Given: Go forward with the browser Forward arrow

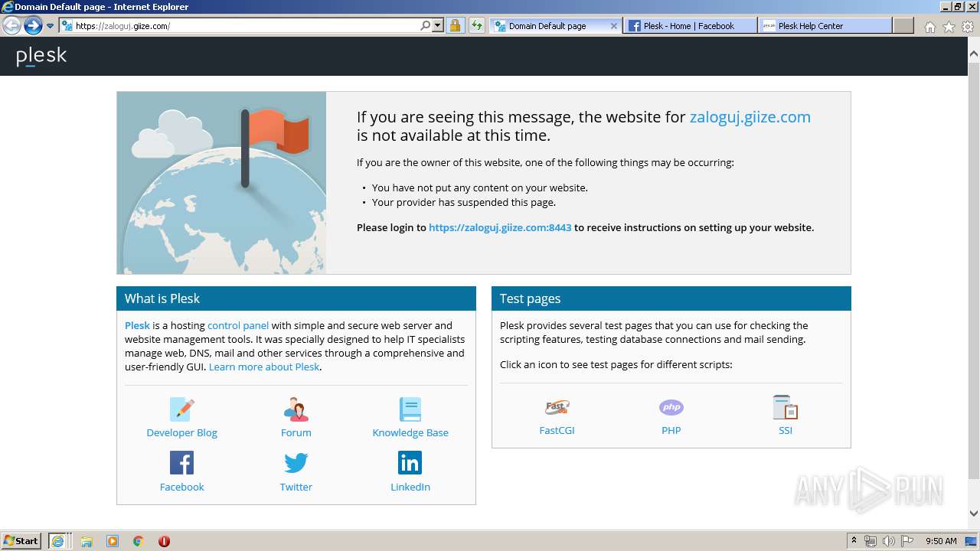Looking at the screenshot, I should [32, 25].
